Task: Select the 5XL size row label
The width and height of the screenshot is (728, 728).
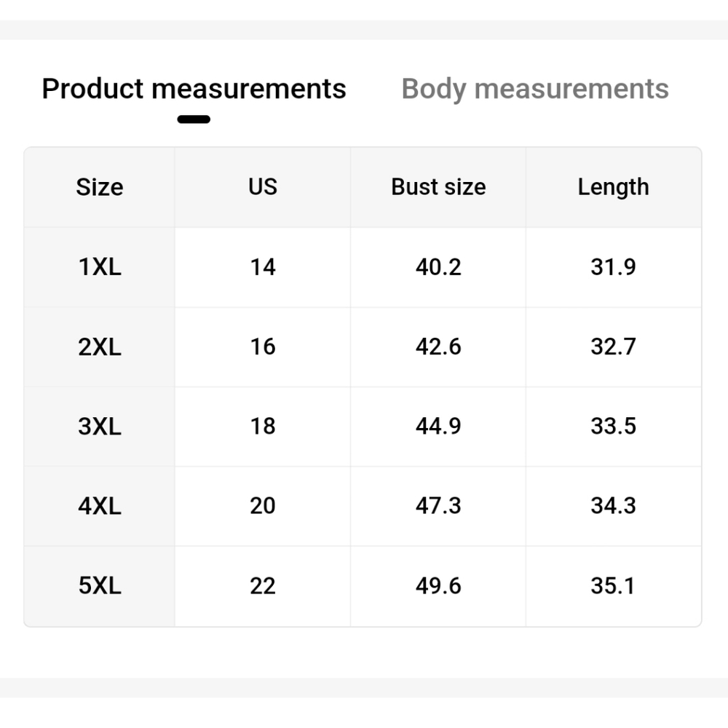Action: [x=100, y=586]
